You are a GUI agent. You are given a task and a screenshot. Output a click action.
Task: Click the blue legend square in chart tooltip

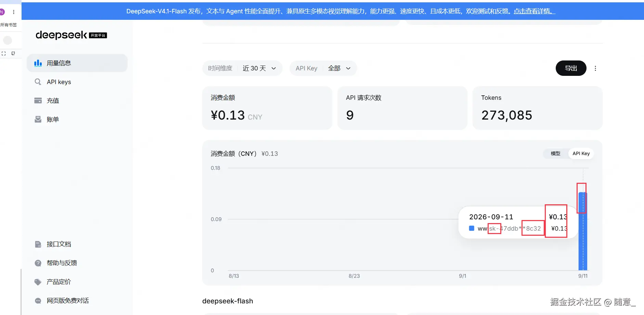click(472, 228)
